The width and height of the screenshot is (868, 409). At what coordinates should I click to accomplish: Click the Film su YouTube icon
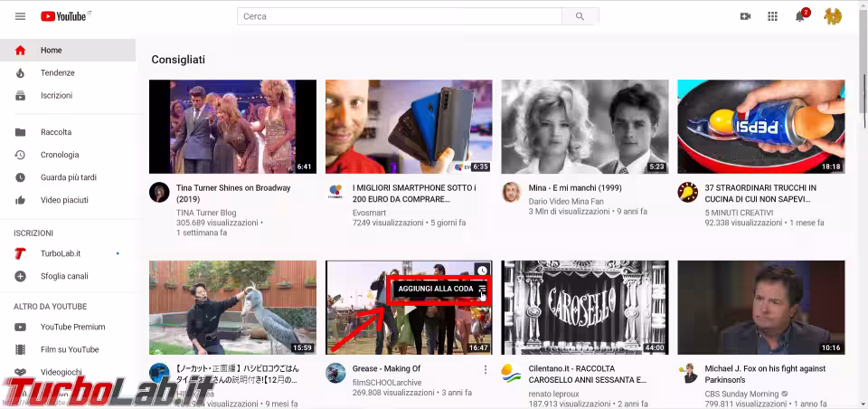tap(21, 349)
